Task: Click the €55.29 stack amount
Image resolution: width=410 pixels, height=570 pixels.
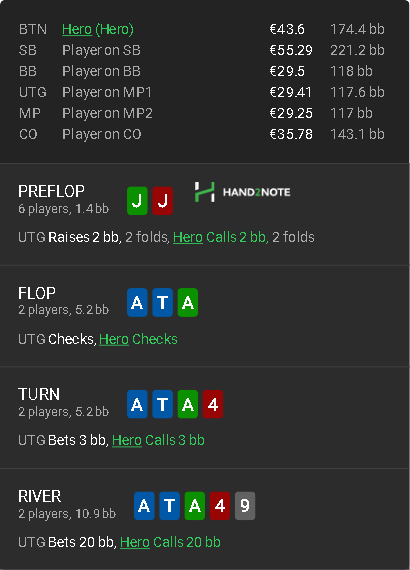Action: coord(291,50)
